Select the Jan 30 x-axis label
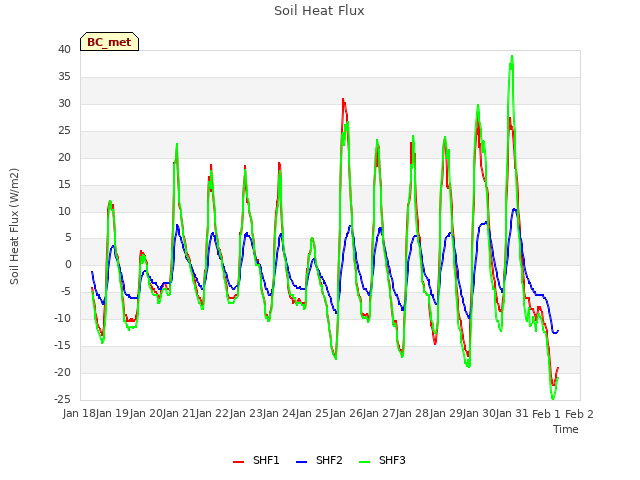The width and height of the screenshot is (640, 480). [479, 413]
